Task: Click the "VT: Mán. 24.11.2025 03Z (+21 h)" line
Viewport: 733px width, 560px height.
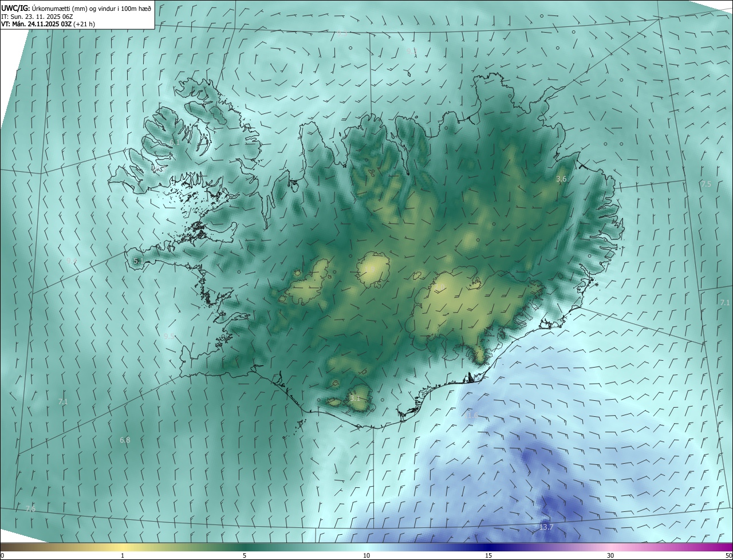Action: click(x=48, y=24)
